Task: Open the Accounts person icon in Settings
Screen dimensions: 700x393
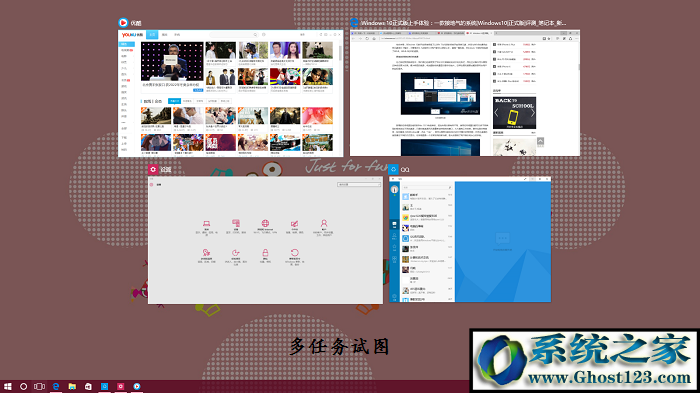Action: click(x=324, y=223)
